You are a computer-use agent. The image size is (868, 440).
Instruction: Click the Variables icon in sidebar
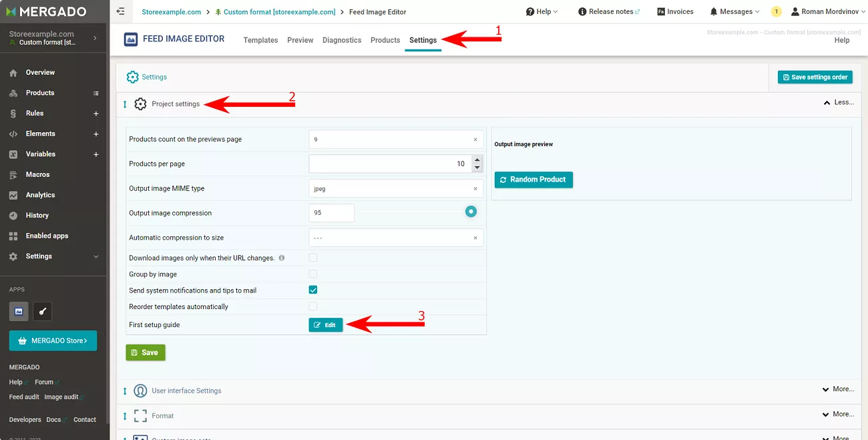pyautogui.click(x=13, y=154)
